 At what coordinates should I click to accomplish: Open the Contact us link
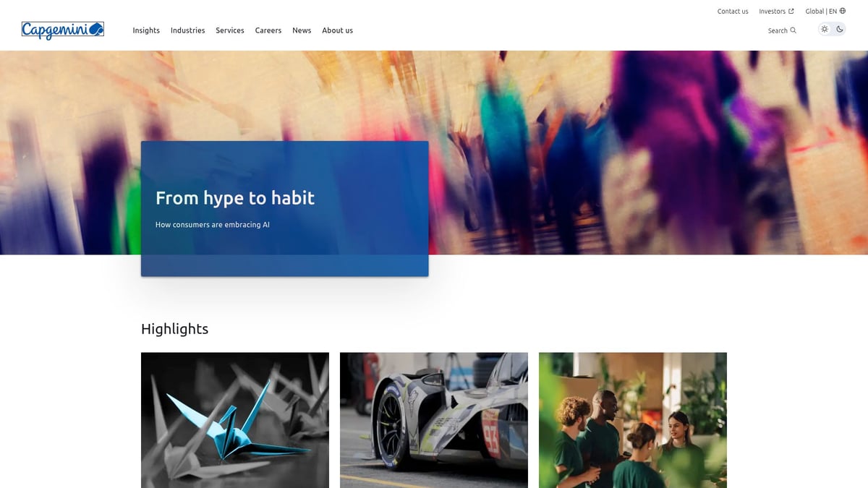733,11
